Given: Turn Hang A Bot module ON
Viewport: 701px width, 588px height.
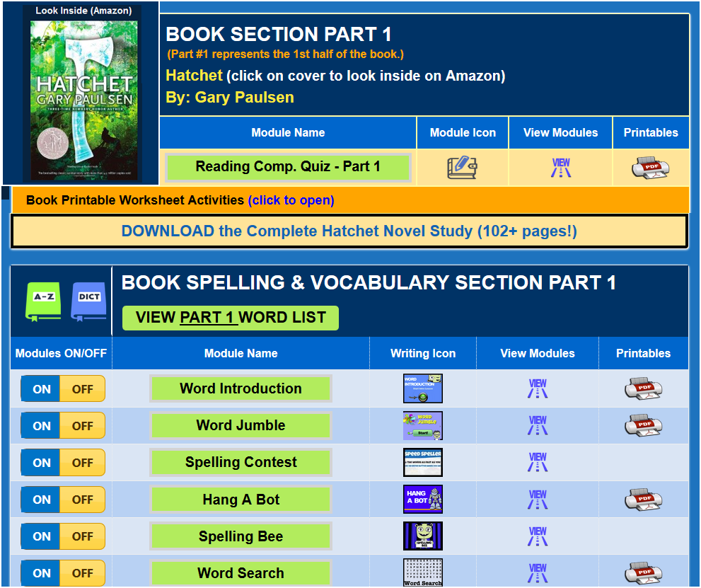Looking at the screenshot, I should [x=41, y=500].
